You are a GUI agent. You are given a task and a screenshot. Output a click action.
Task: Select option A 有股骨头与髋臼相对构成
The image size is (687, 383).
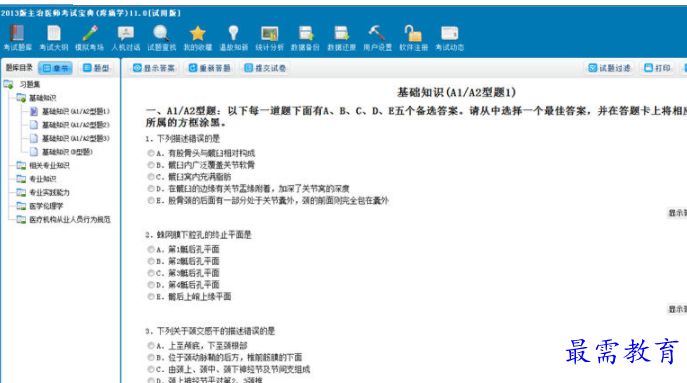tap(151, 153)
